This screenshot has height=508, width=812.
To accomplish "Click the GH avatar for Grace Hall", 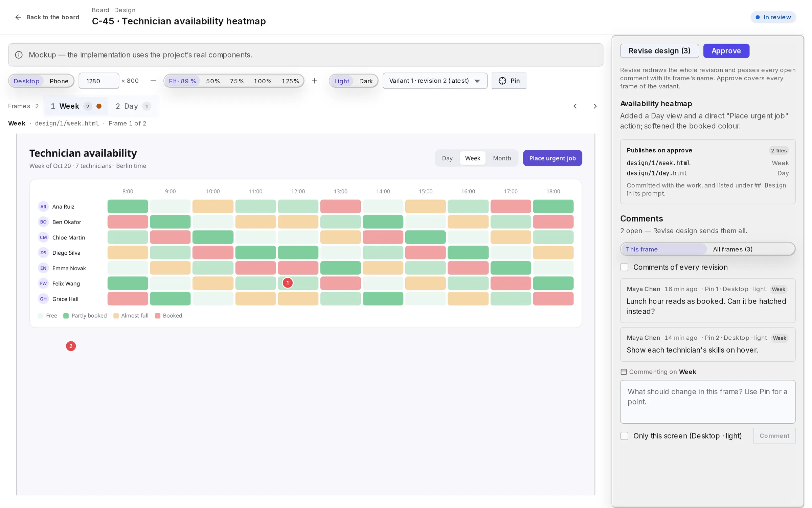I will pos(43,299).
